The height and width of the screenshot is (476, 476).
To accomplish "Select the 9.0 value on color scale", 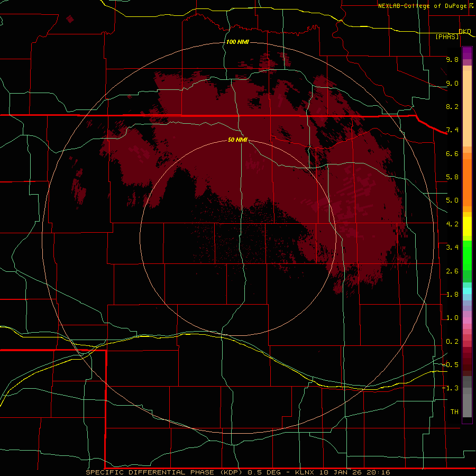I will coord(452,83).
